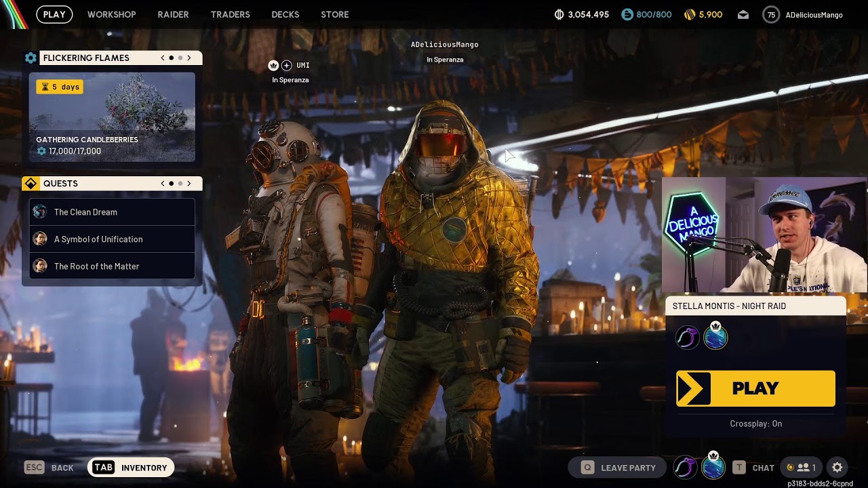This screenshot has height=488, width=868.
Task: Open The Clean Dream quest
Action: pyautogui.click(x=112, y=211)
